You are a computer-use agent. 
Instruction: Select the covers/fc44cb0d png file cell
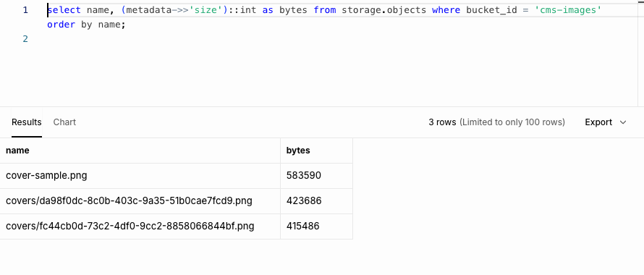coord(140,226)
